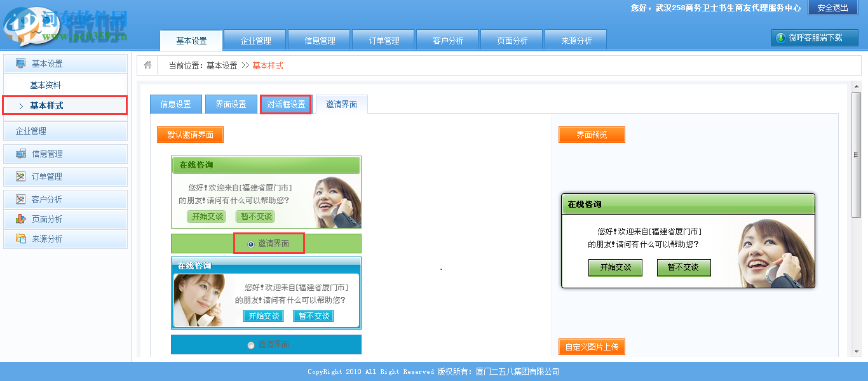Viewport: 868px width, 381px height.
Task: Click the 在线咨询 title in preview dialog
Action: coord(585,204)
